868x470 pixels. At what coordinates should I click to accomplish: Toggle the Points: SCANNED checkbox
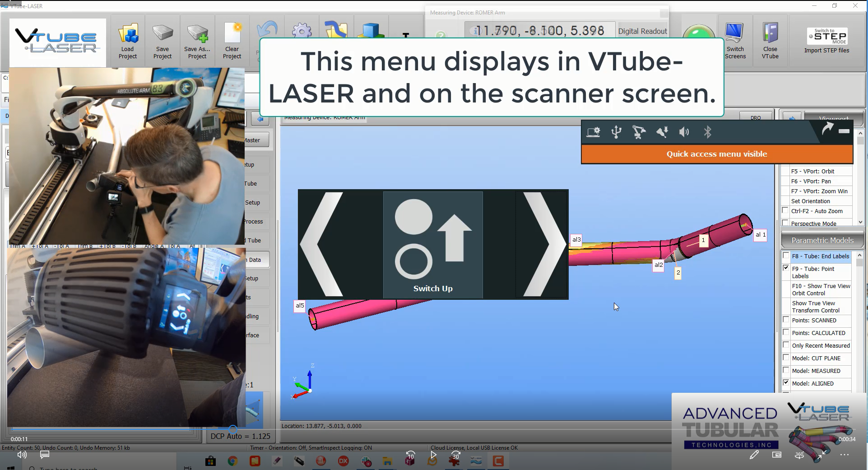point(786,320)
